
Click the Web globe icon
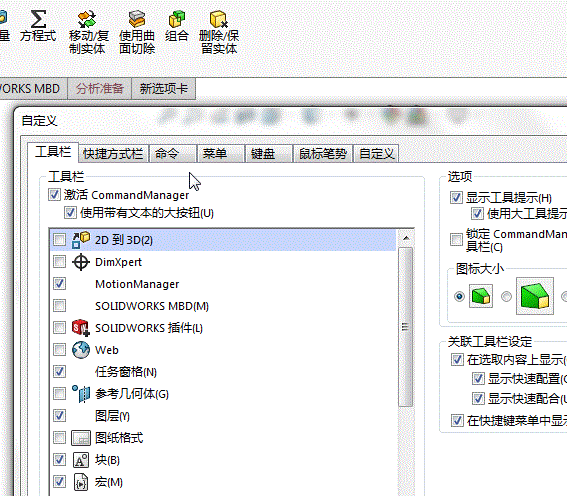click(x=81, y=350)
